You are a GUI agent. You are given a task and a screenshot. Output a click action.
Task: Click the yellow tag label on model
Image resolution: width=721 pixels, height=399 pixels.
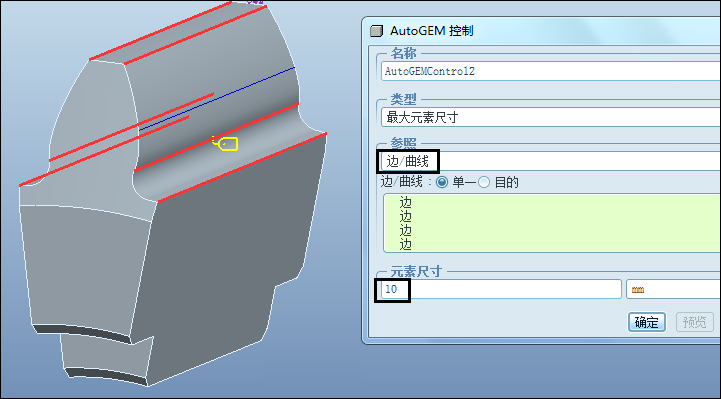click(x=225, y=143)
